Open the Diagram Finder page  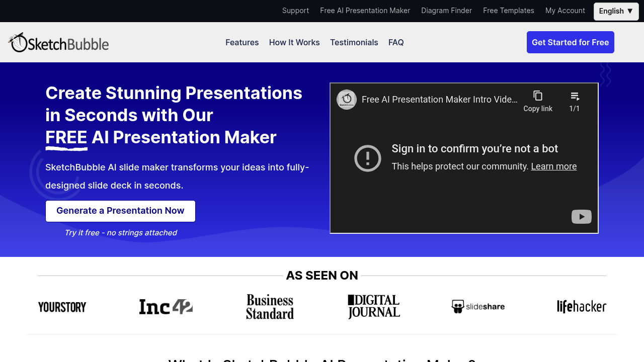[x=446, y=11]
